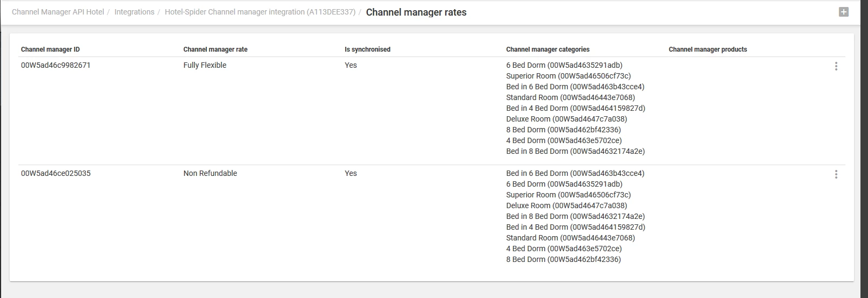Click the add rate plus icon
Screen dimensions: 868x298
pos(843,12)
